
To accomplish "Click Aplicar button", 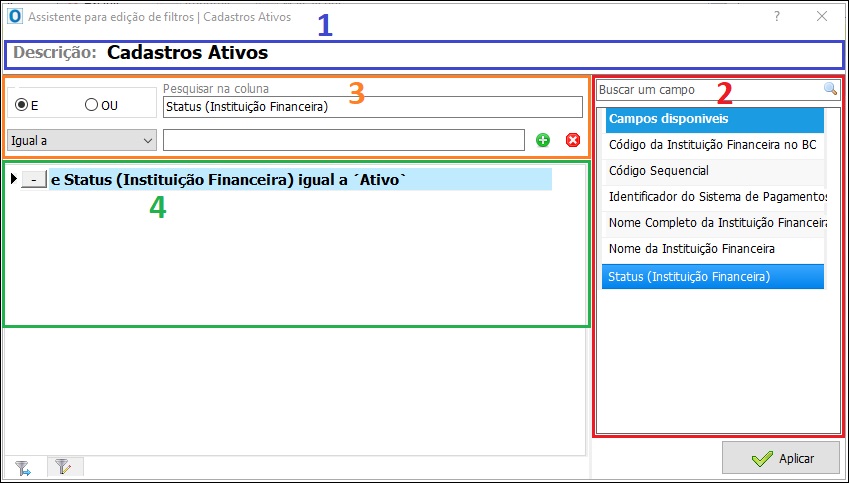I will (781, 459).
